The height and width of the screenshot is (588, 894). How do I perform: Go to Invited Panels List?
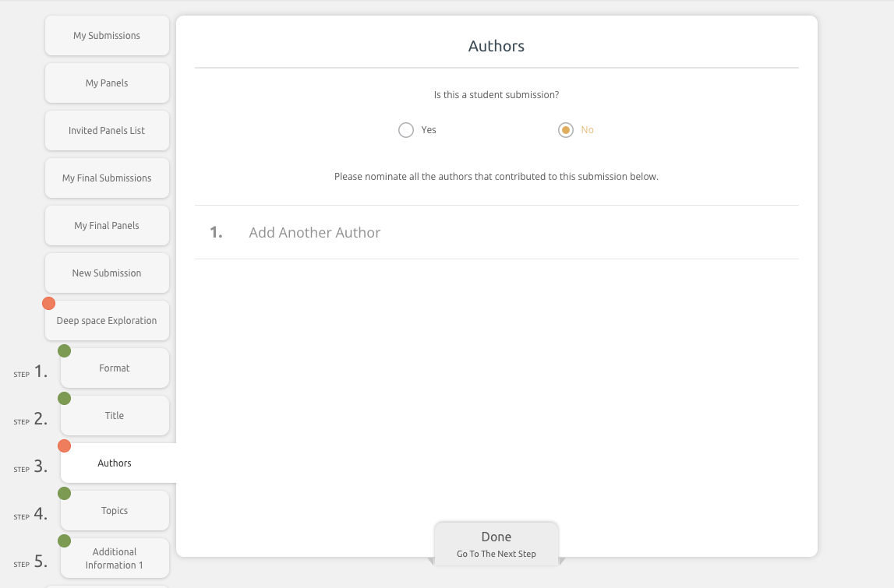107,131
